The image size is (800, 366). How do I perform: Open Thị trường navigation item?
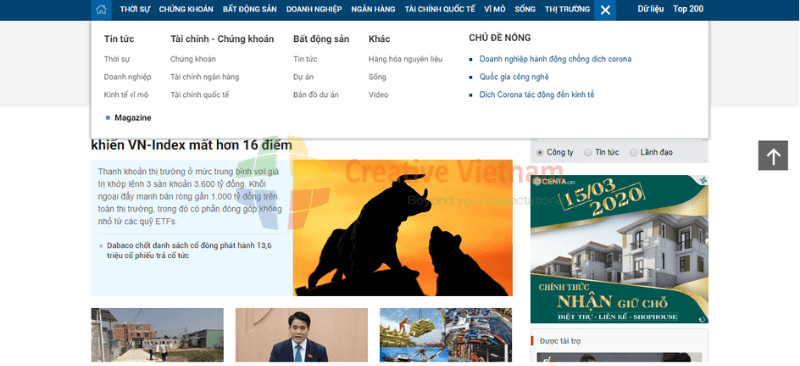point(567,9)
